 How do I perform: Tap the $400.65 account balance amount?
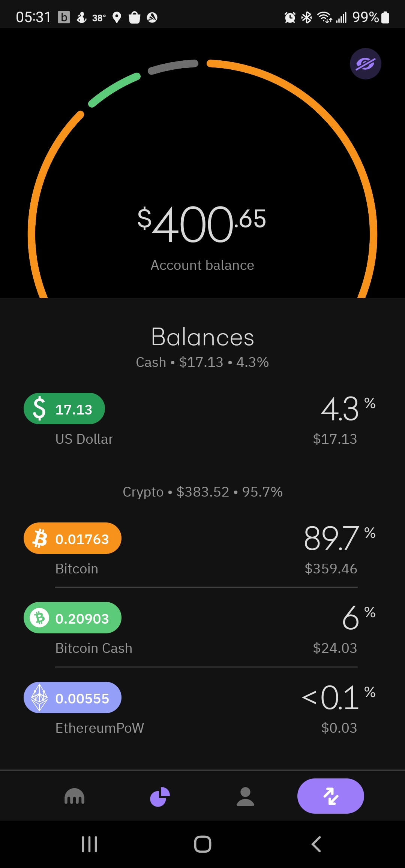point(202,224)
